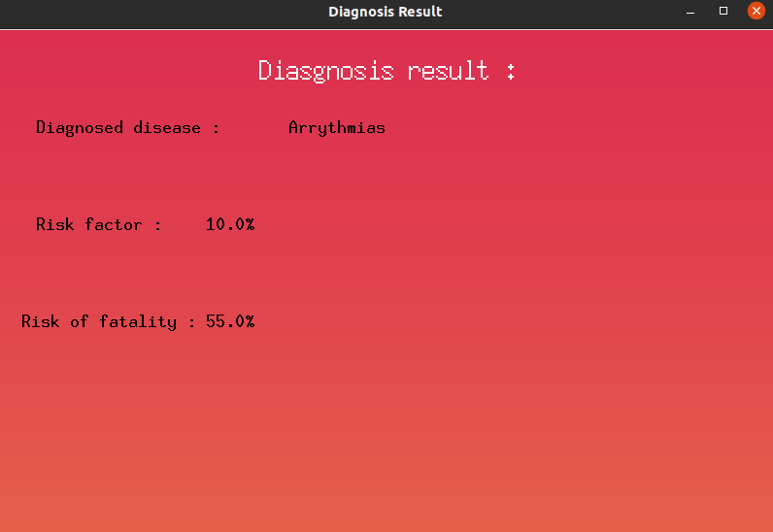Click the '55.0%' fatality value

230,321
